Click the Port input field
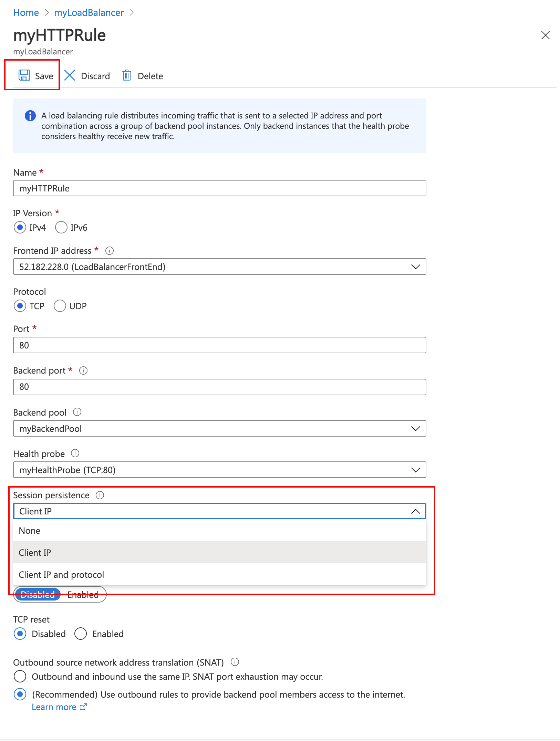 coord(219,345)
